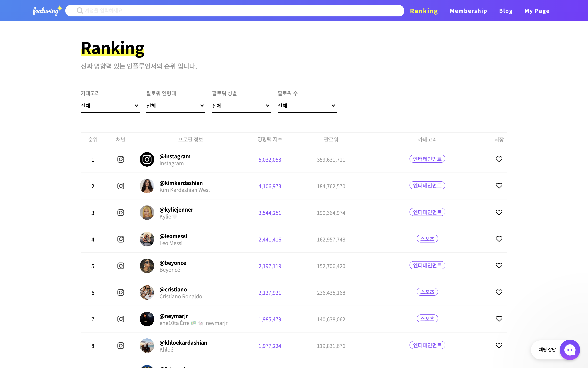Click 스포츠 category tag in @neymarjr row
Image resolution: width=588 pixels, height=368 pixels.
tap(427, 319)
